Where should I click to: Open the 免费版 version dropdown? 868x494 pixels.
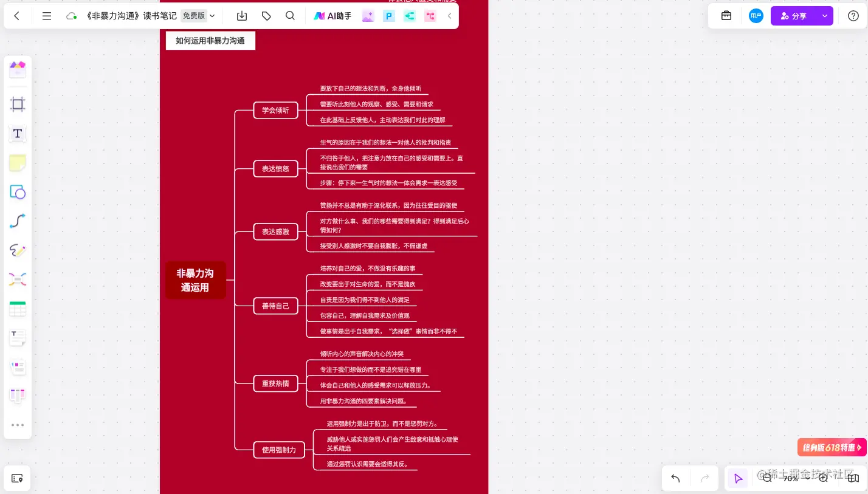coord(198,16)
